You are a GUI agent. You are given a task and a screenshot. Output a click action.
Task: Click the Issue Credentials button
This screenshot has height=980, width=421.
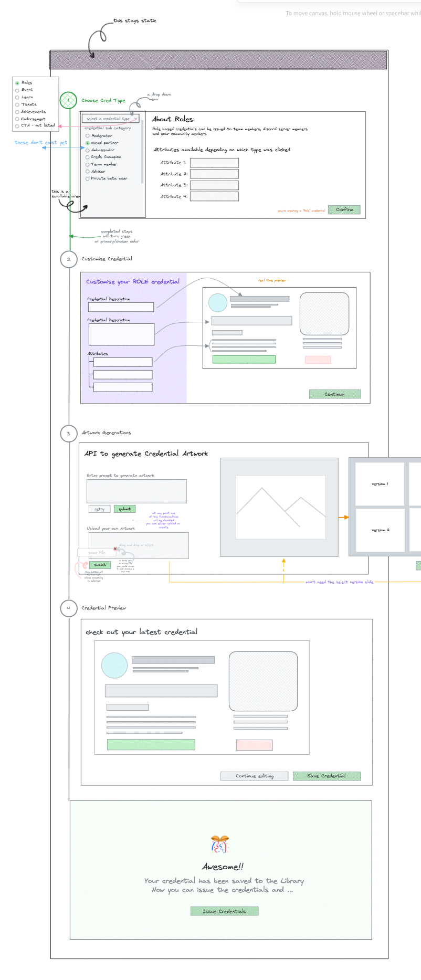224,911
